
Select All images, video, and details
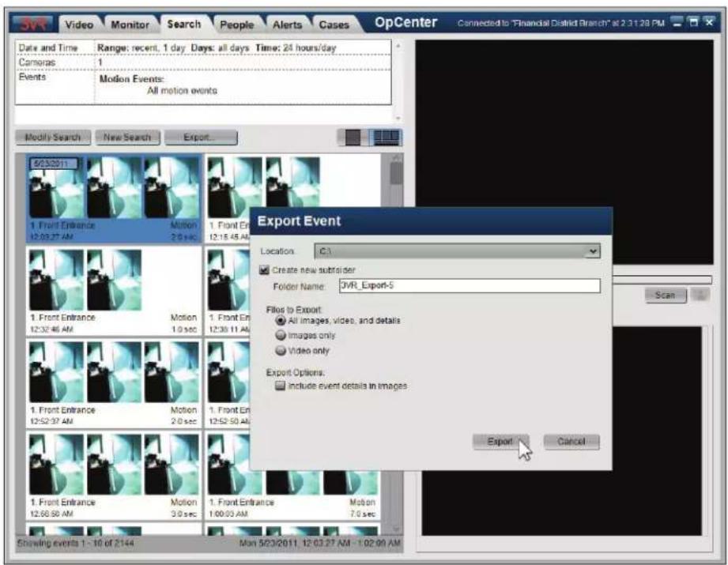point(281,320)
